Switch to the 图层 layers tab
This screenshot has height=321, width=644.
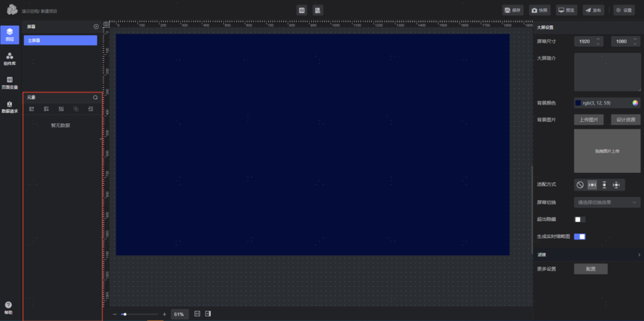[x=9, y=35]
